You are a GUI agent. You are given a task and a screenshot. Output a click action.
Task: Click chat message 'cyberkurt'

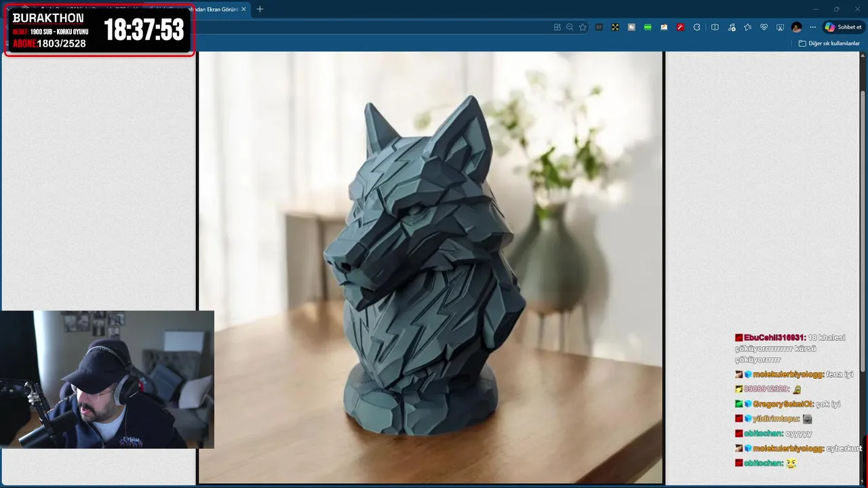click(845, 449)
